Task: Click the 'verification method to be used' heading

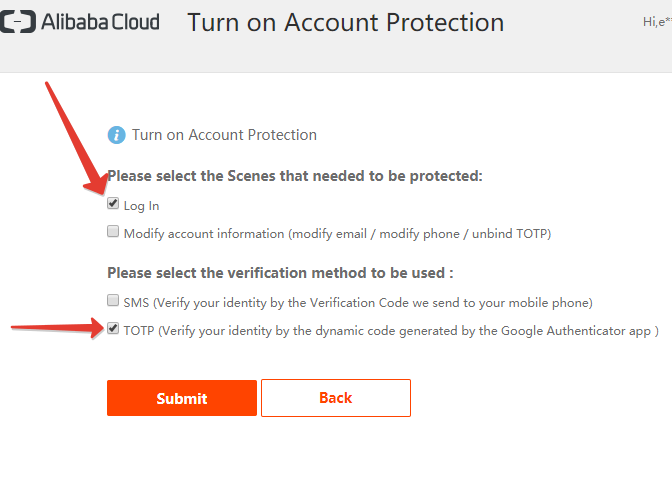Action: tap(281, 272)
